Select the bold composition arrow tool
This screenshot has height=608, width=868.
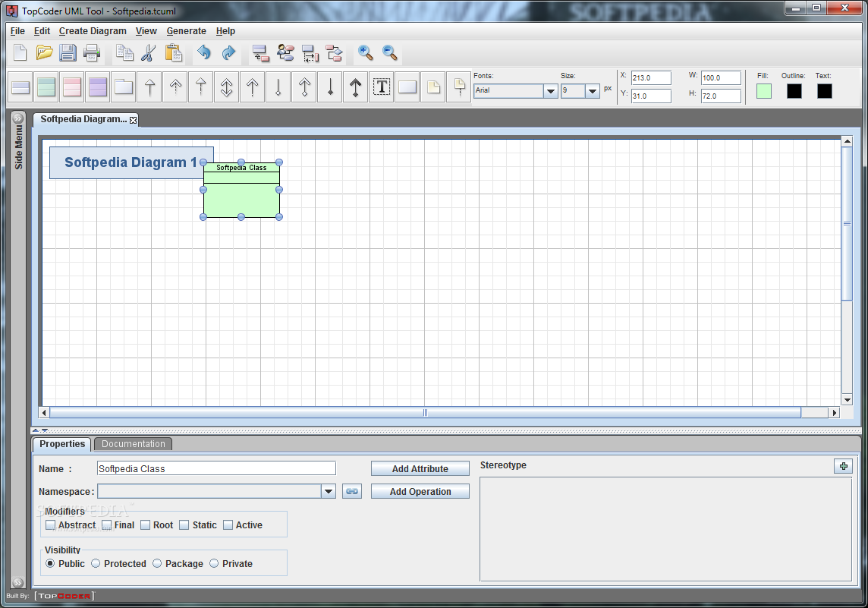tap(355, 87)
